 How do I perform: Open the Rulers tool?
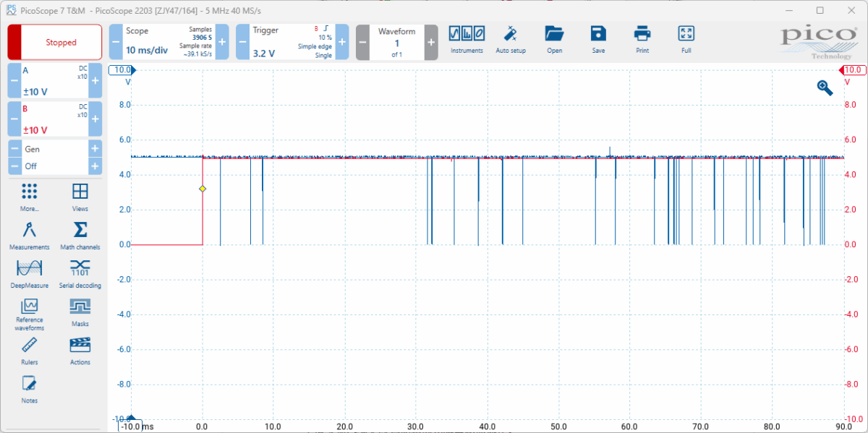30,351
